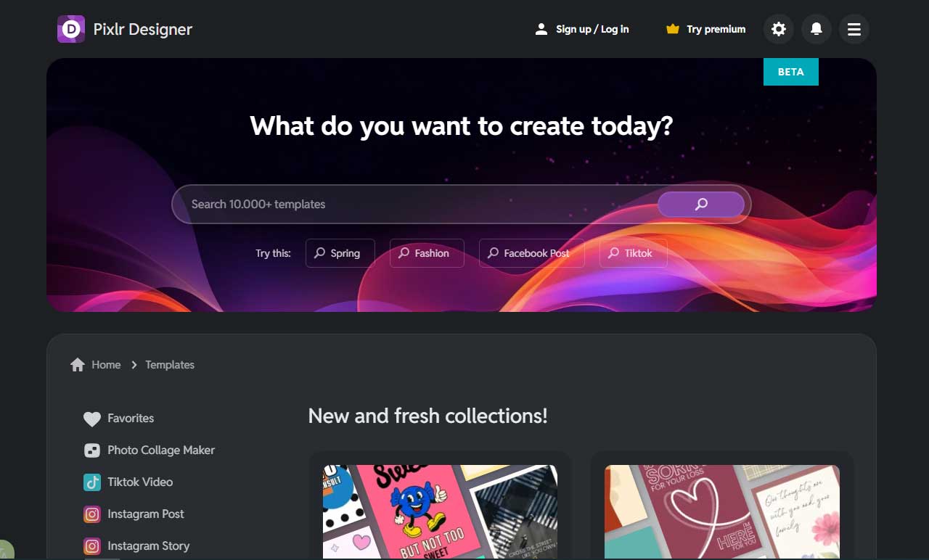Viewport: 929px width, 560px height.
Task: Click the house icon in the breadcrumb
Action: 77,364
